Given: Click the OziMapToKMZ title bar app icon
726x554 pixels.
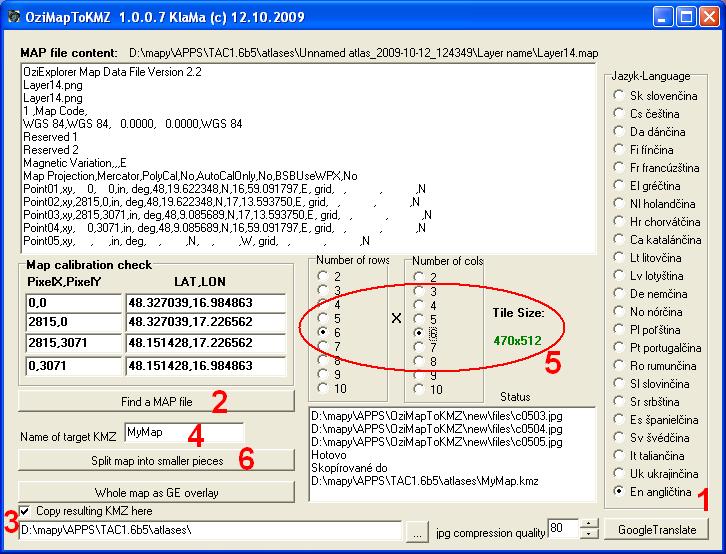Looking at the screenshot, I should tap(14, 17).
